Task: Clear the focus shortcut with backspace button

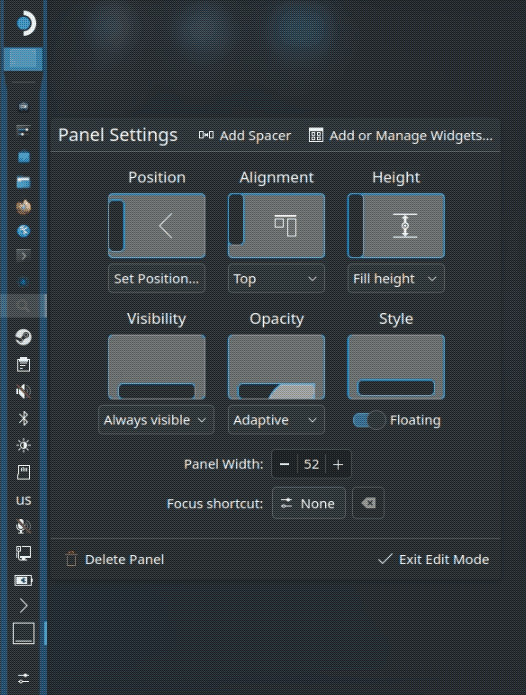Action: pos(368,503)
